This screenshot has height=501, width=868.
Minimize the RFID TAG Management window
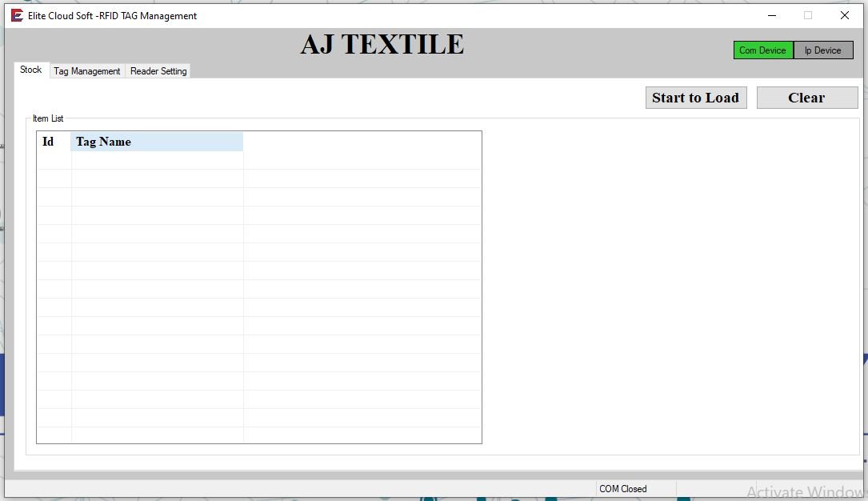tap(772, 15)
